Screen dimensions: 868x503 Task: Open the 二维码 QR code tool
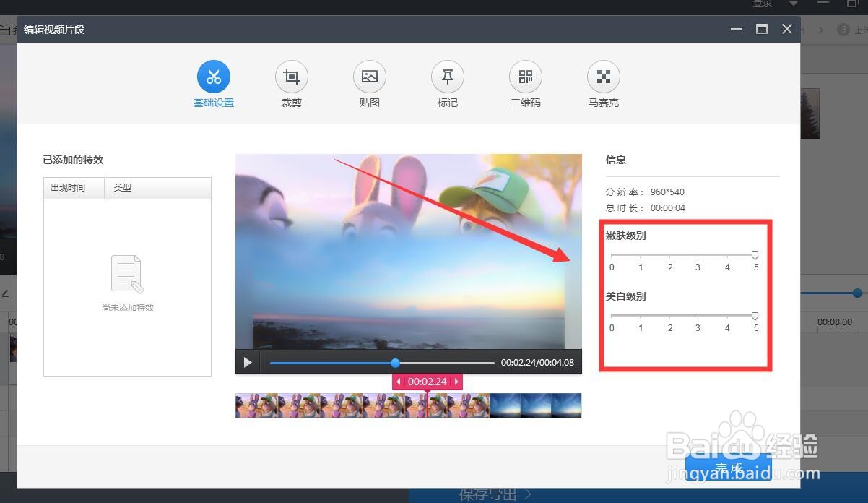(x=526, y=77)
